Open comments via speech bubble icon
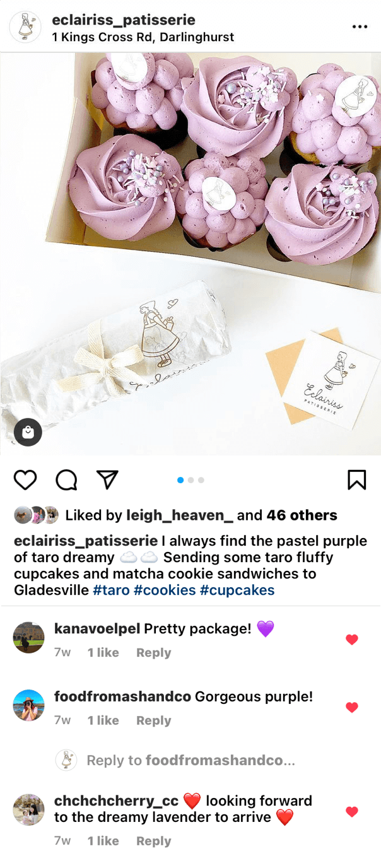 coord(66,480)
